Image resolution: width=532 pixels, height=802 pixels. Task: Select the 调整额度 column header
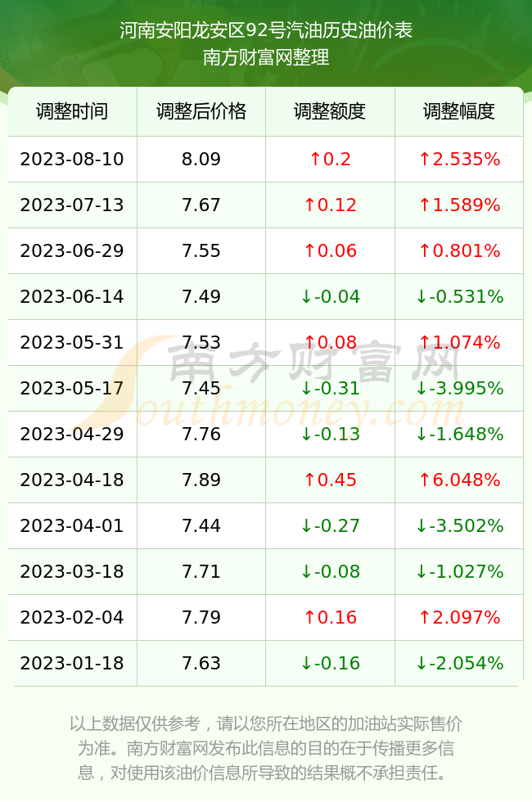[330, 111]
